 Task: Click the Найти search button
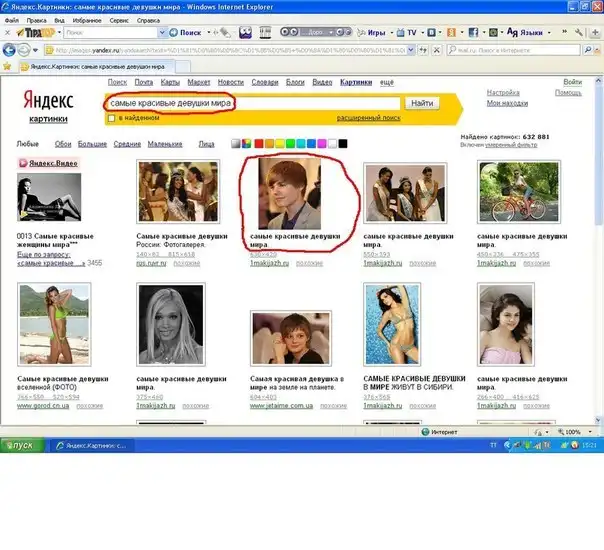tap(421, 103)
